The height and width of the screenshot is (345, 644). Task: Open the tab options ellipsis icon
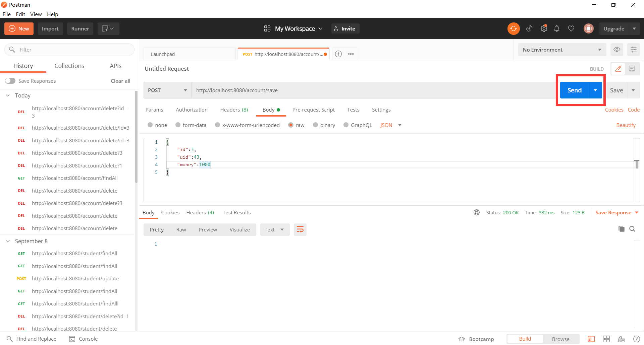pos(351,54)
